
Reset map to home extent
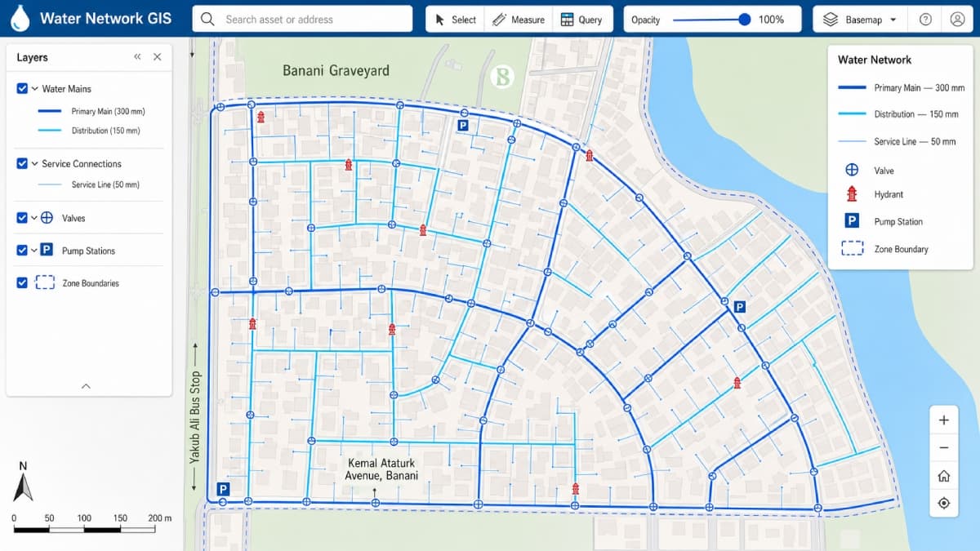[944, 476]
